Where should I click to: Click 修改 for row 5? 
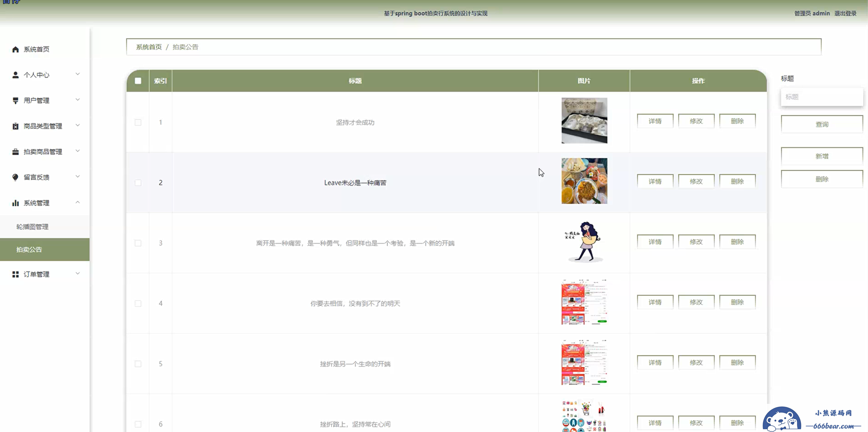pyautogui.click(x=696, y=363)
